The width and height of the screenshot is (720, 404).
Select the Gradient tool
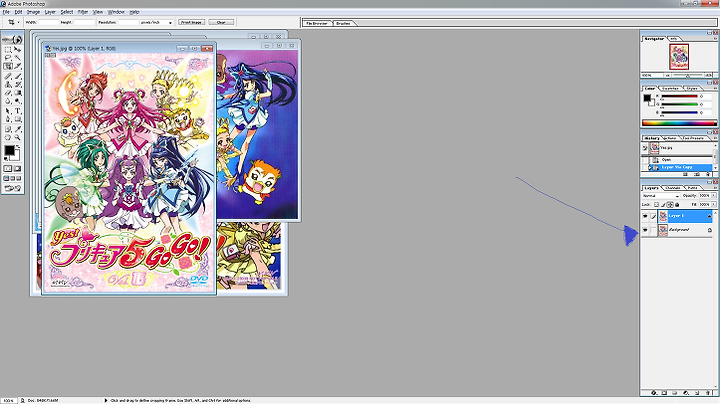[18, 92]
